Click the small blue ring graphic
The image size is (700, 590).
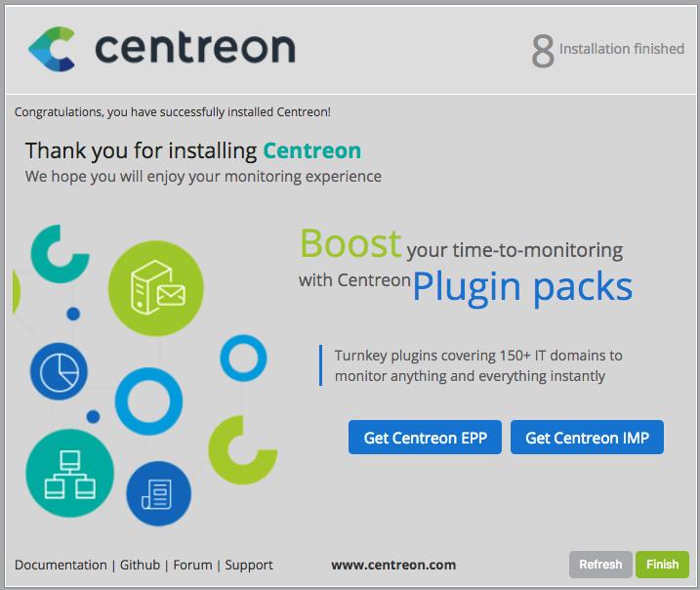click(243, 358)
